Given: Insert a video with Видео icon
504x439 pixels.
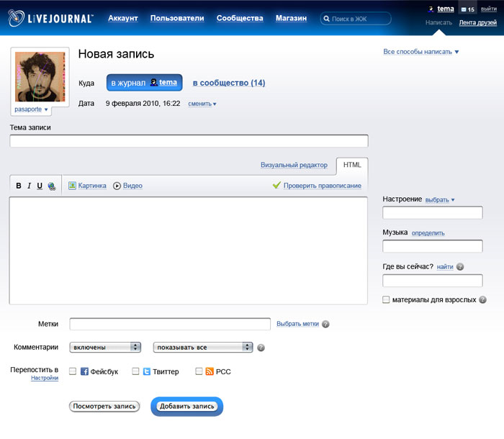Looking at the screenshot, I should (117, 186).
